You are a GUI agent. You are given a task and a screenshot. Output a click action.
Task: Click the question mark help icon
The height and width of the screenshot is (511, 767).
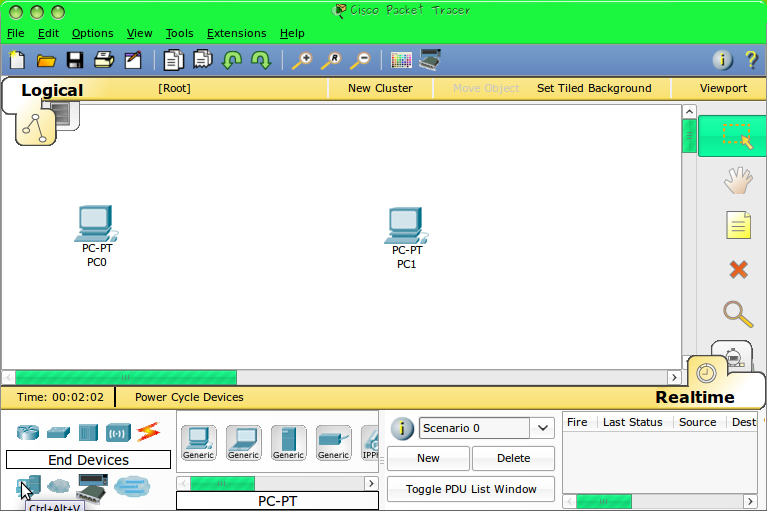pyautogui.click(x=751, y=60)
